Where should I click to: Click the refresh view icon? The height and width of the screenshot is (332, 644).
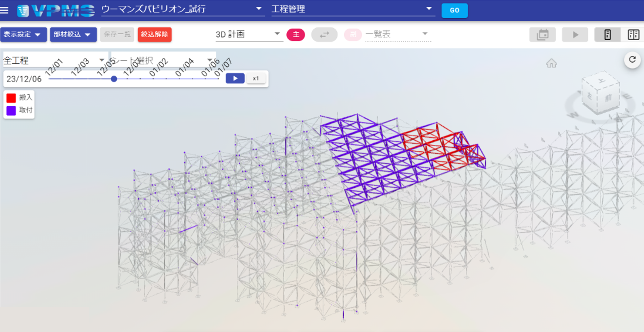pyautogui.click(x=632, y=60)
